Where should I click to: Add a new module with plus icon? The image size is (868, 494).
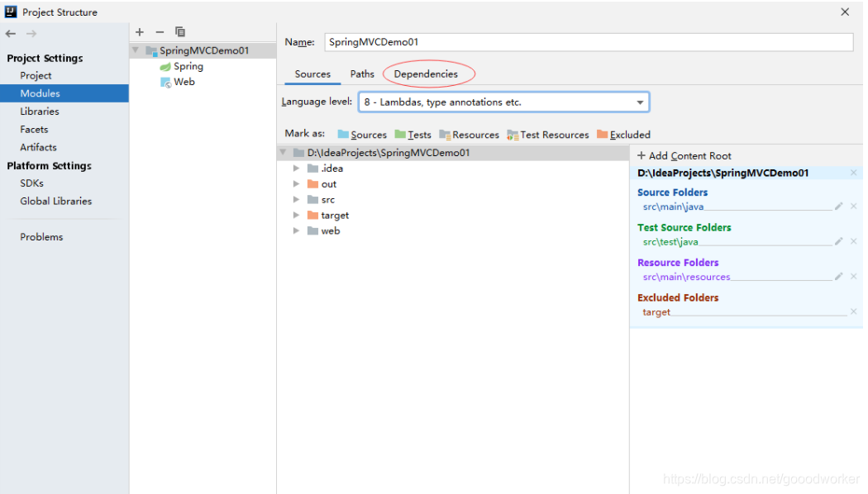tap(140, 32)
